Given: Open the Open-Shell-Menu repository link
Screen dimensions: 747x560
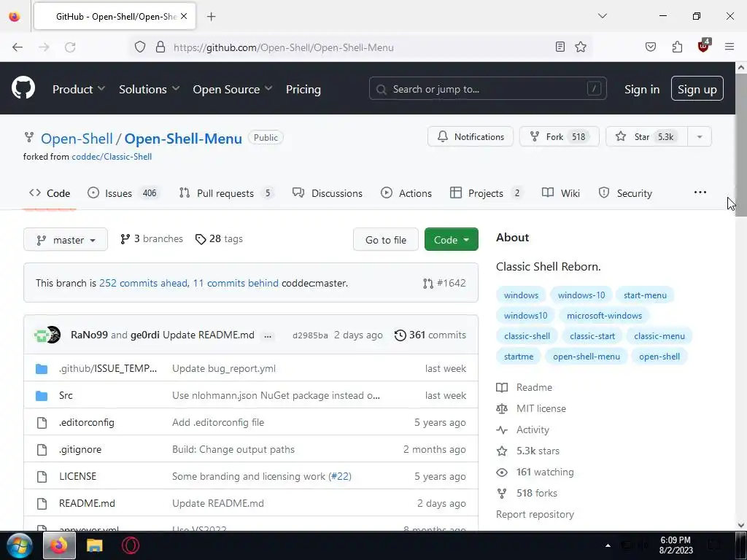Looking at the screenshot, I should pyautogui.click(x=183, y=139).
